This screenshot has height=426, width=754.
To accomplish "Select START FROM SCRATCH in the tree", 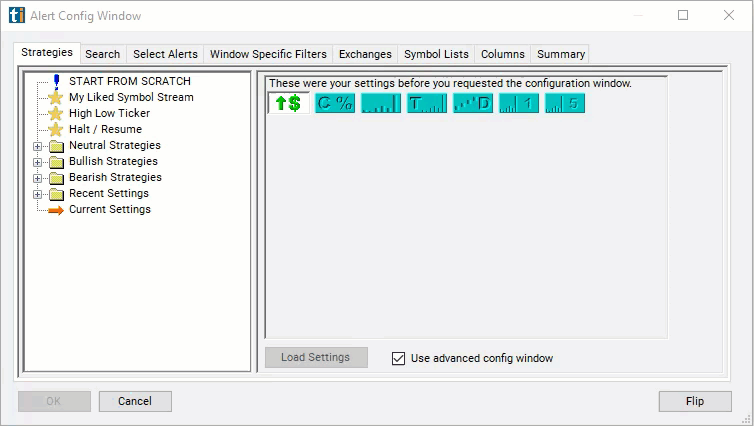I will (129, 82).
